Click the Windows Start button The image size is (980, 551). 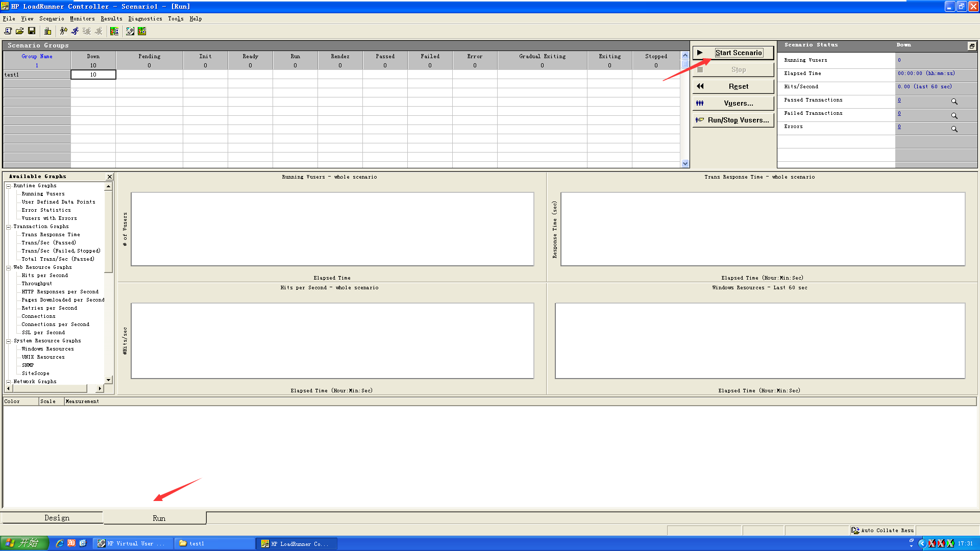(24, 543)
